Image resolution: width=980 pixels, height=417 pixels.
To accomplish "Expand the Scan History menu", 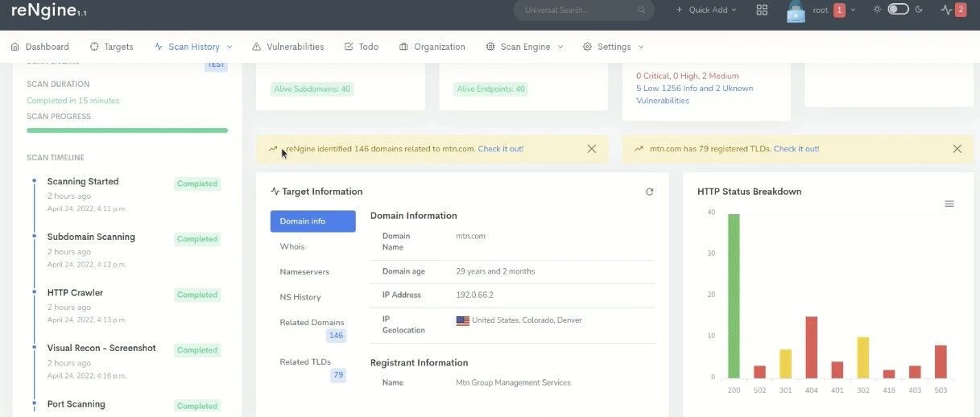I will [193, 47].
